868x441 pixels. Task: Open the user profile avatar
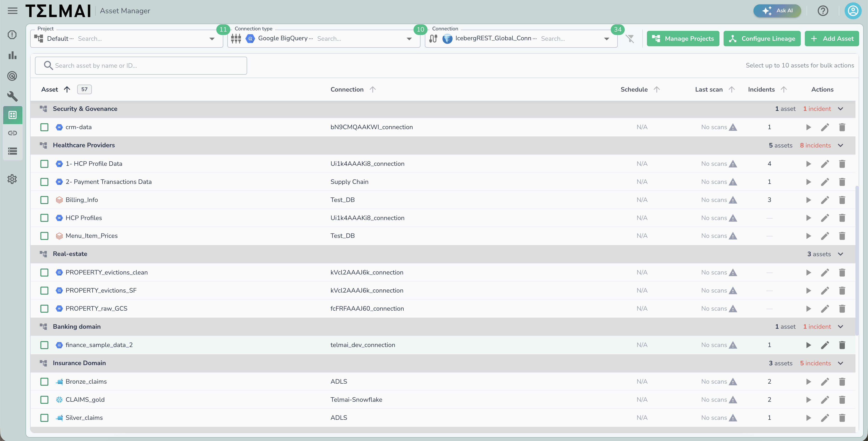(x=853, y=11)
